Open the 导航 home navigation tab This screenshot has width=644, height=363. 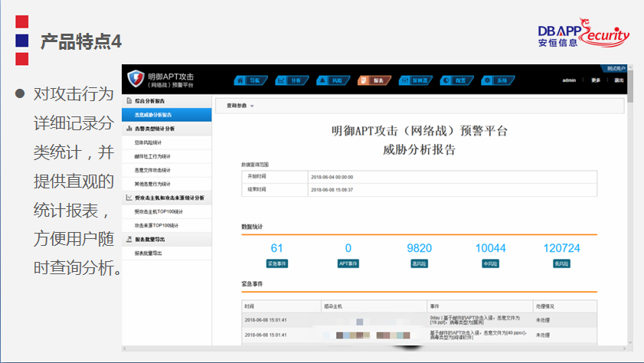[x=250, y=80]
